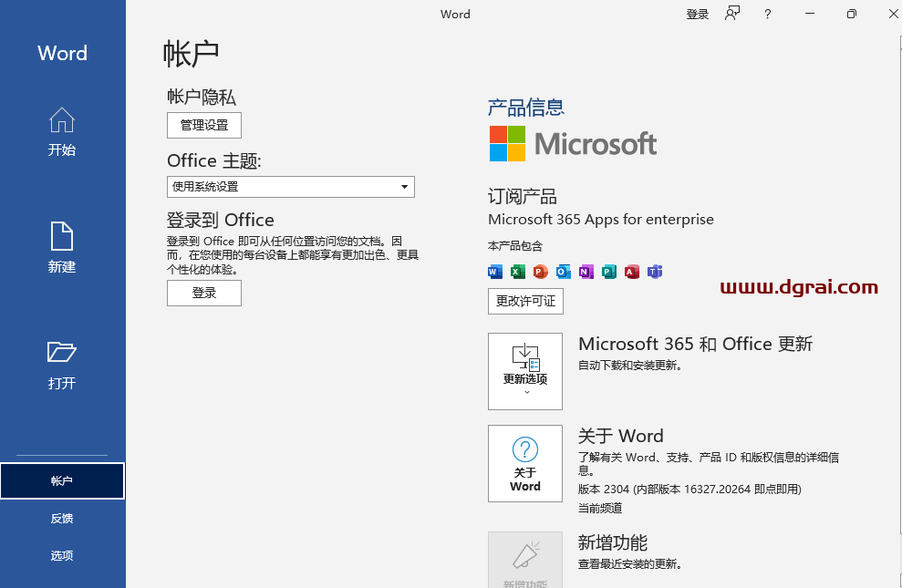Select 新建 new document in the sidebar

click(x=62, y=248)
